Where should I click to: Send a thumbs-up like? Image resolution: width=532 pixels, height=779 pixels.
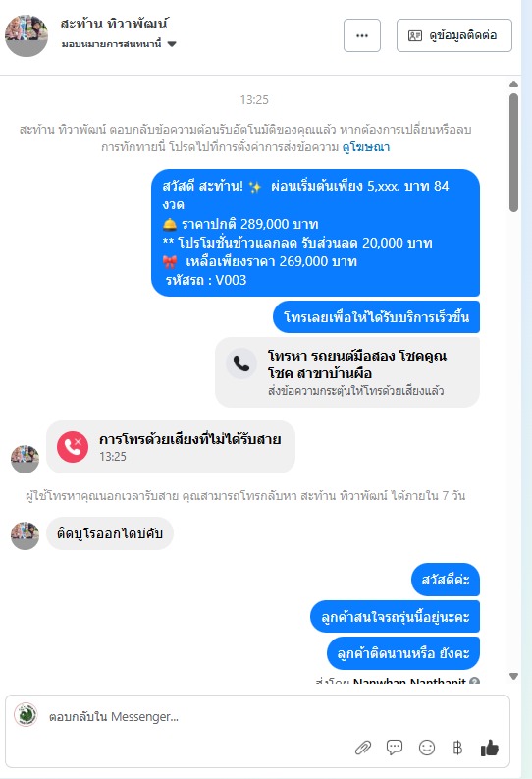490,748
